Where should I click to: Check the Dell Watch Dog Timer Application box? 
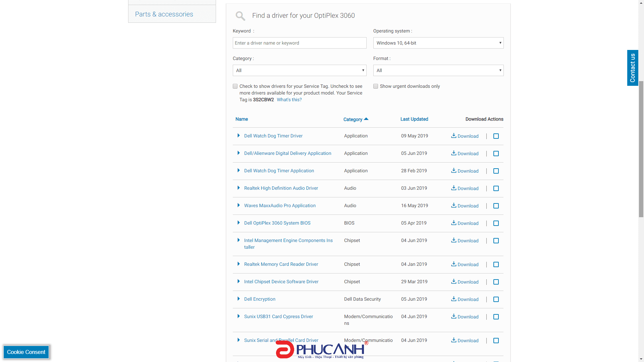pos(496,171)
